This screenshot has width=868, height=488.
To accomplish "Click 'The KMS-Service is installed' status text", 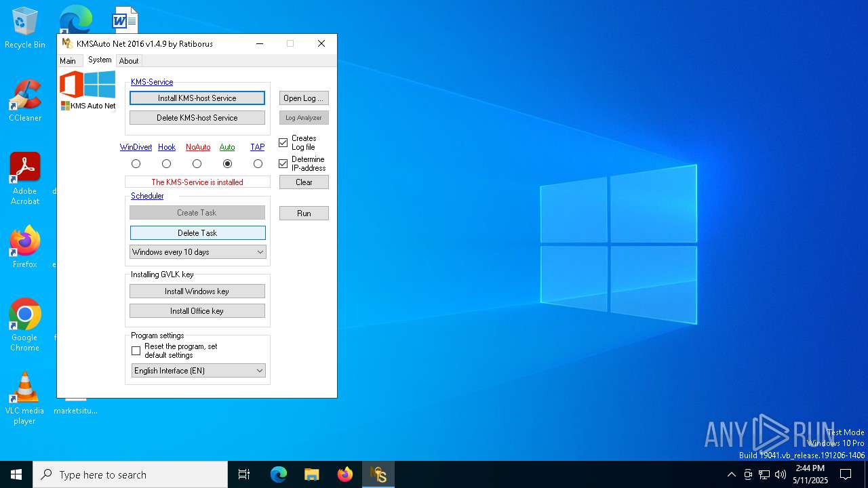I will tap(197, 182).
